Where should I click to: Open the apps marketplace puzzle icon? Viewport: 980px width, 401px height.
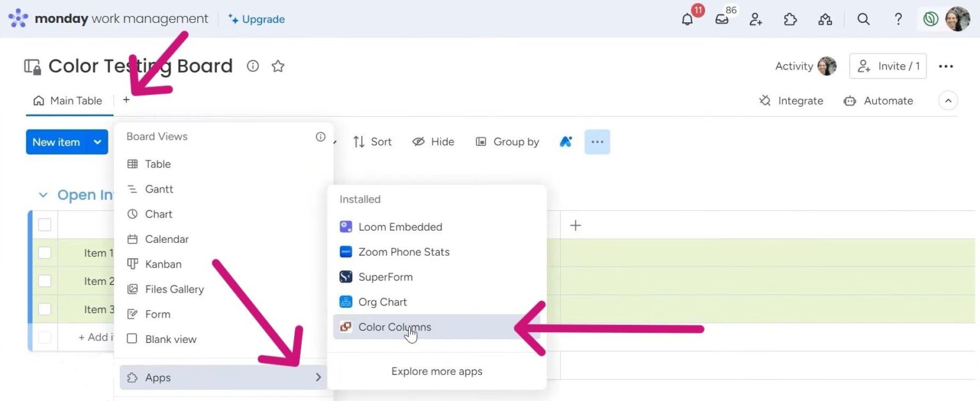[x=791, y=19]
